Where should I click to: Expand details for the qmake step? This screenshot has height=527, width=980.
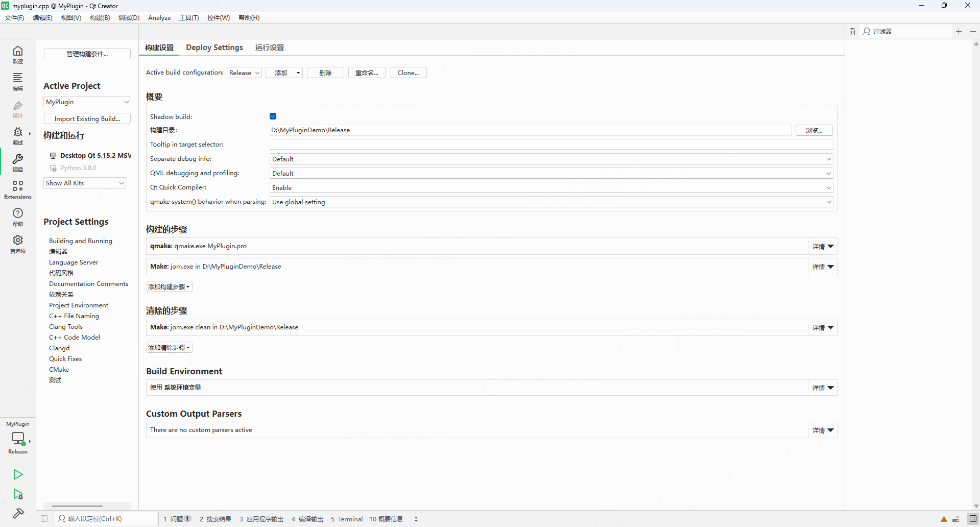(x=823, y=247)
